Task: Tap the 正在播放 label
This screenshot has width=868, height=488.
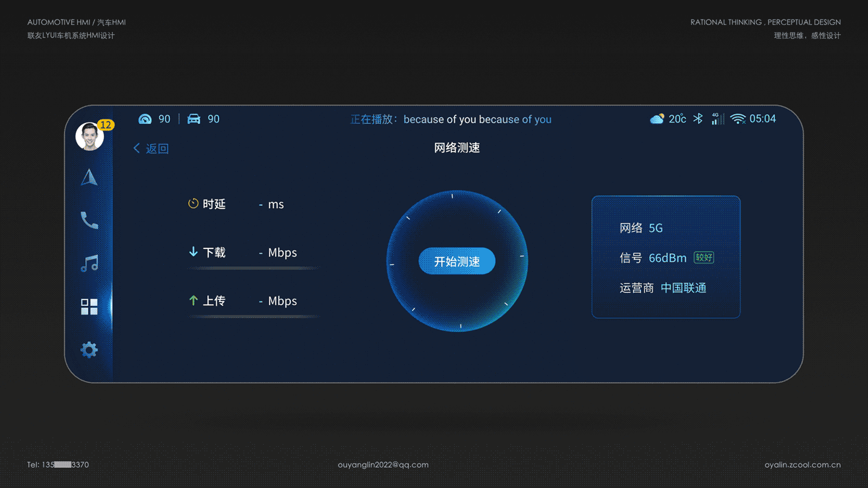Action: point(374,119)
